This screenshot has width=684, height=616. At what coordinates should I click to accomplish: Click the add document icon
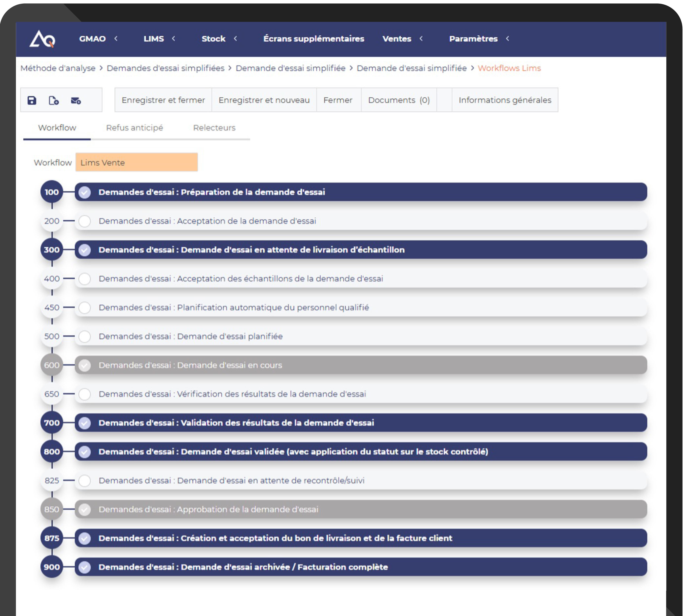coord(54,101)
